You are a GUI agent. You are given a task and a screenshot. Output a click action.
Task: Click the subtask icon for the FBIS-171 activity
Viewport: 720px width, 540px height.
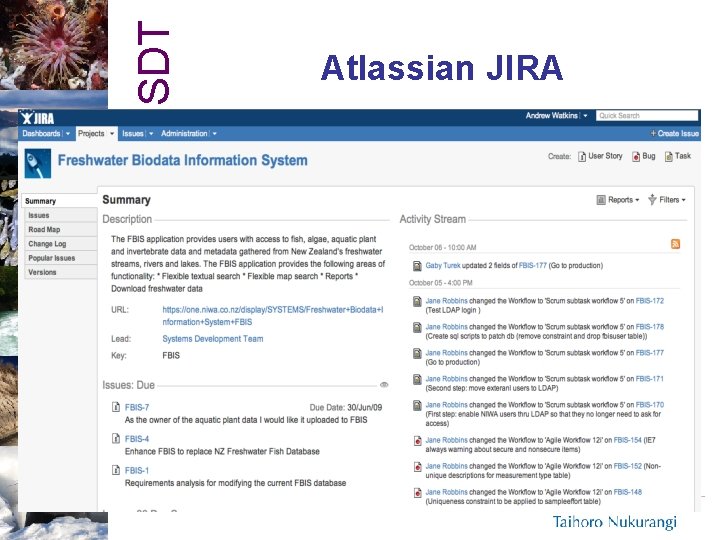(417, 379)
